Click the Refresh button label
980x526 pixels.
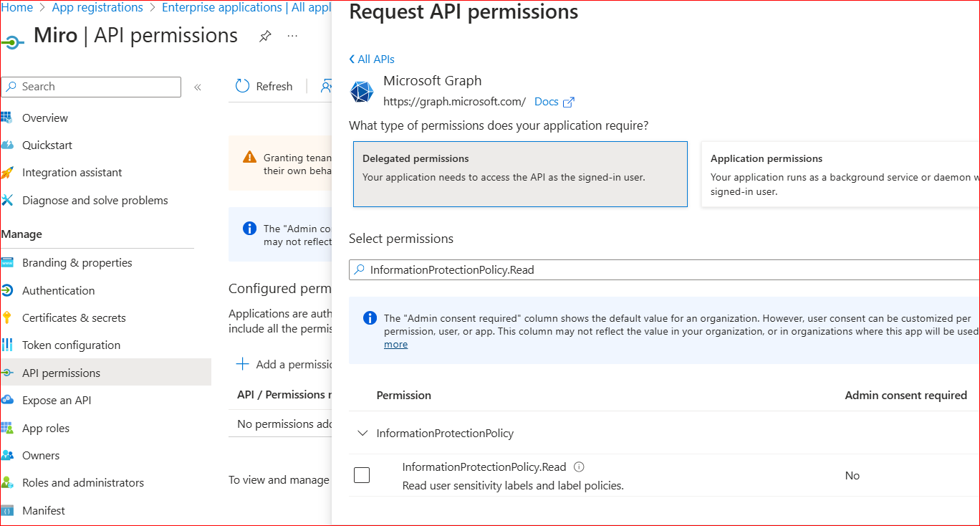point(274,87)
